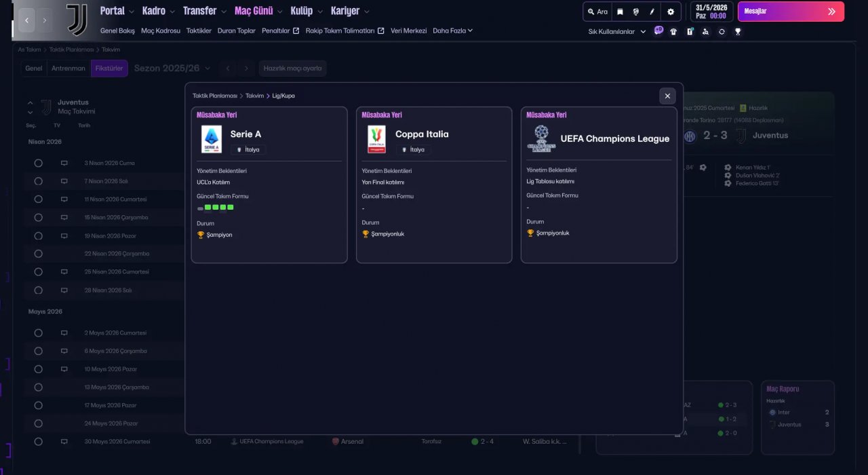The width and height of the screenshot is (868, 475).
Task: Click the refresh cycle shortcut icon
Action: pos(722,31)
